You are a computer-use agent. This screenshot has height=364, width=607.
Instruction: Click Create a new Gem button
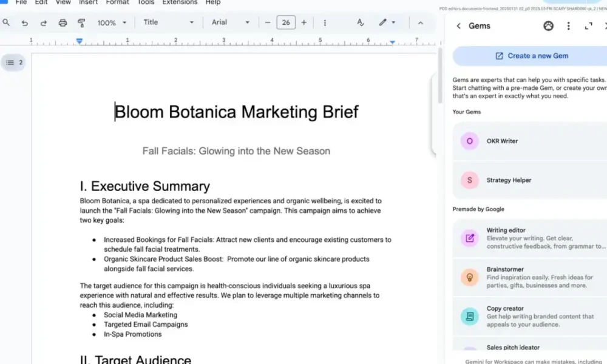point(531,56)
